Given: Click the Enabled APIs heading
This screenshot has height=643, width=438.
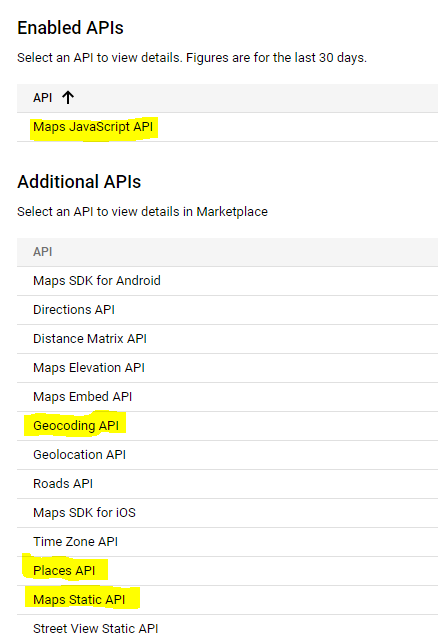Looking at the screenshot, I should (70, 28).
